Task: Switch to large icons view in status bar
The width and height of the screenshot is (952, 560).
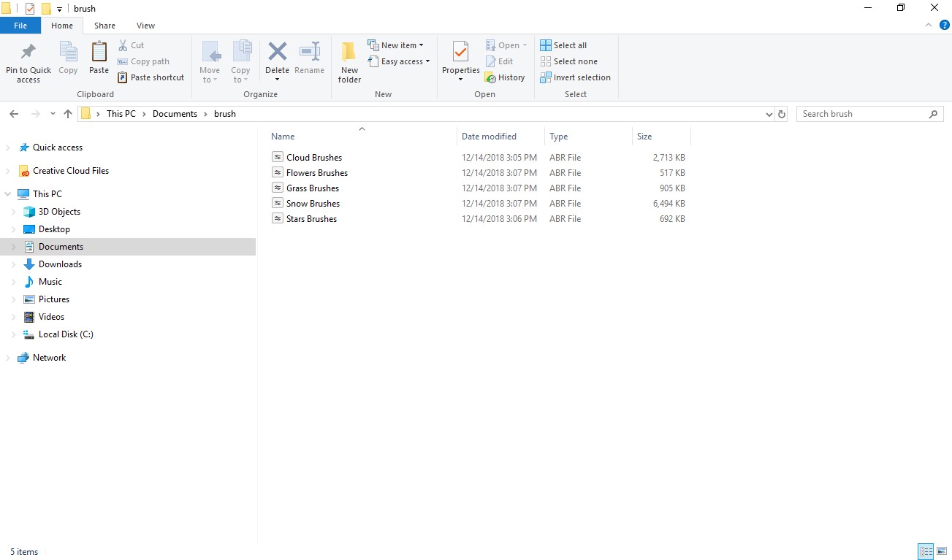Action: click(x=943, y=551)
